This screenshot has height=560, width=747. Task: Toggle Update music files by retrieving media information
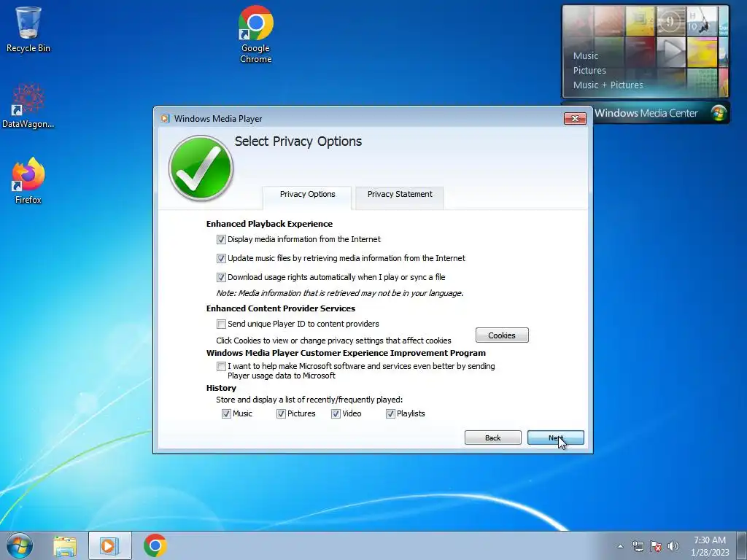(221, 259)
